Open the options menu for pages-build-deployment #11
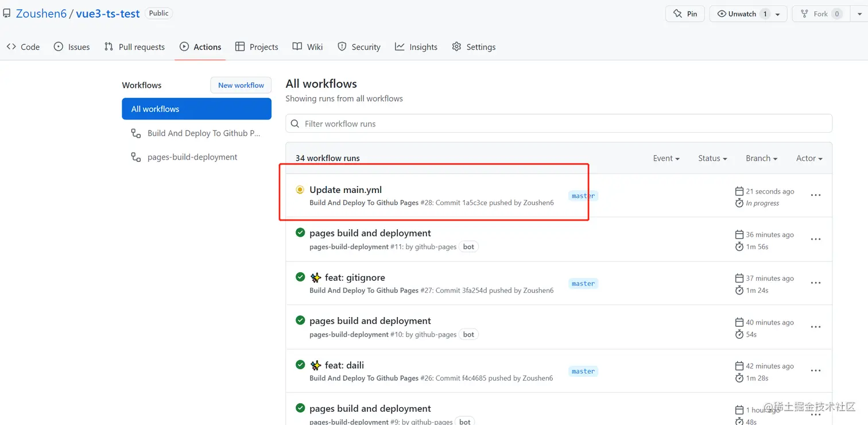Screen dimensions: 868x425 click(x=815, y=239)
